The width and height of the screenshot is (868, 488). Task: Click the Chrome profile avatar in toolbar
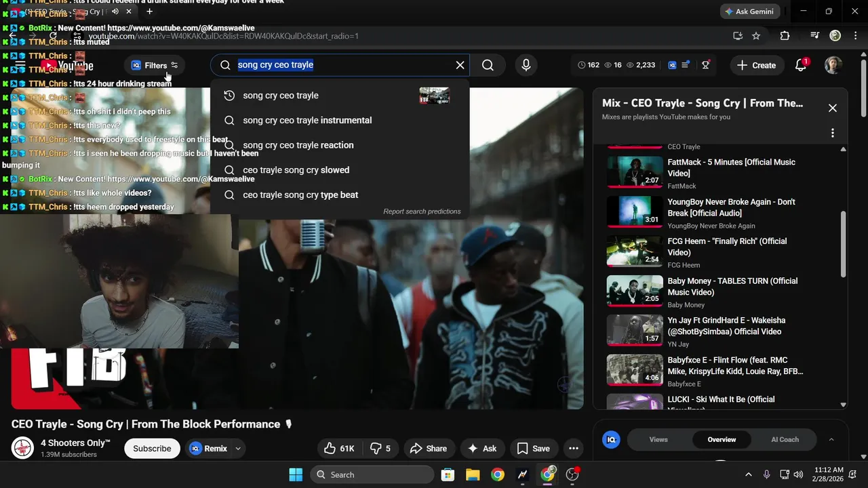(x=835, y=36)
